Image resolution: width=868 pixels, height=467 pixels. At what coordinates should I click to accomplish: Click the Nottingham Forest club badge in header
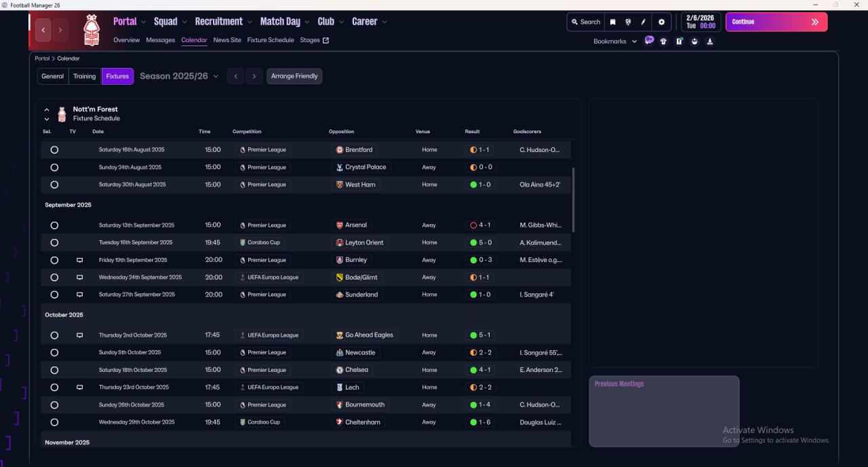click(x=91, y=31)
